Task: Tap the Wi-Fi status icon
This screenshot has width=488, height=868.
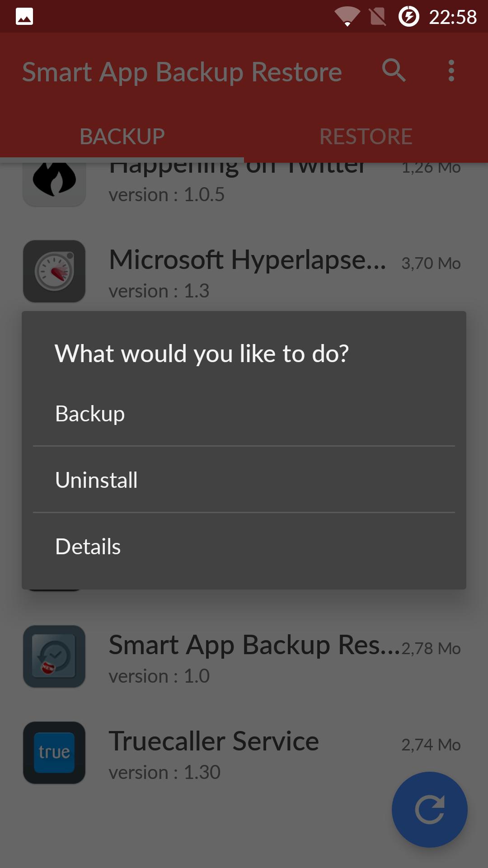Action: click(x=347, y=17)
